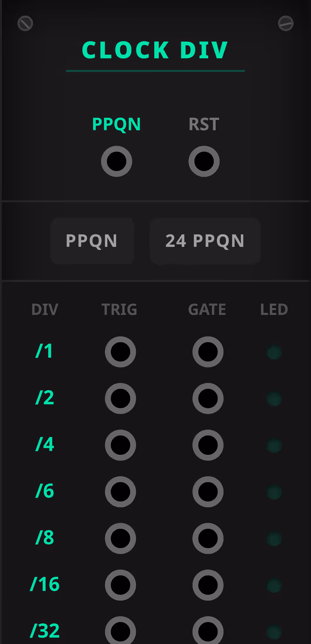Click the /6 GATE output jack
The image size is (311, 644).
tap(208, 492)
